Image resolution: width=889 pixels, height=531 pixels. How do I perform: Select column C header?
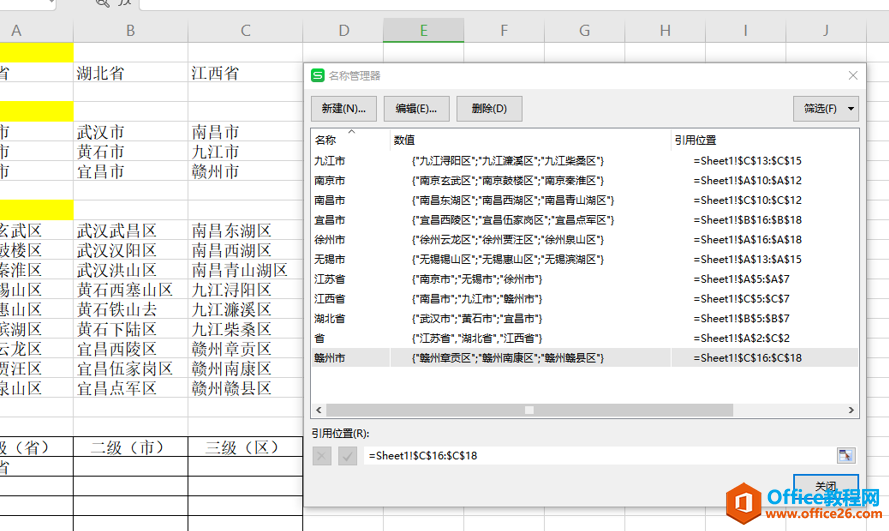point(245,30)
